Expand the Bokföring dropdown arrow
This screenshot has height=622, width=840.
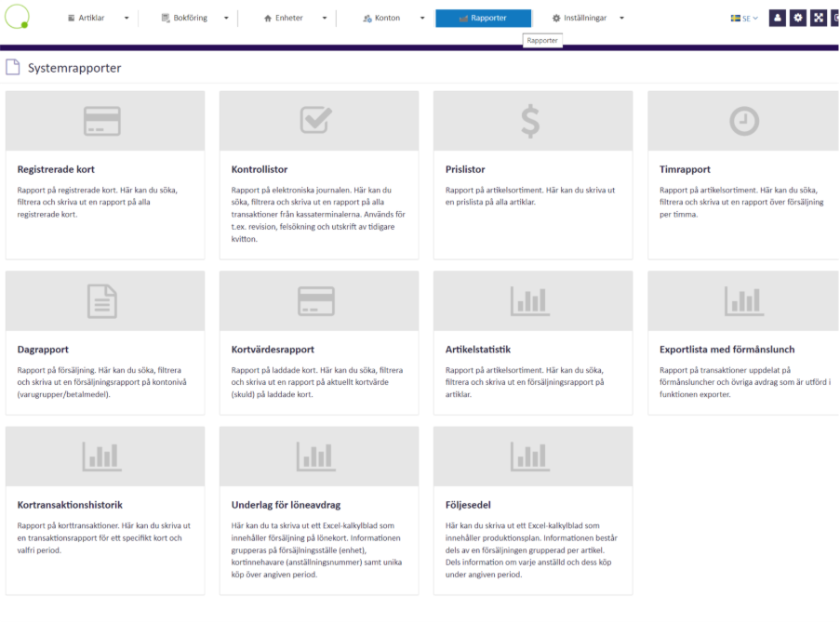click(x=226, y=19)
